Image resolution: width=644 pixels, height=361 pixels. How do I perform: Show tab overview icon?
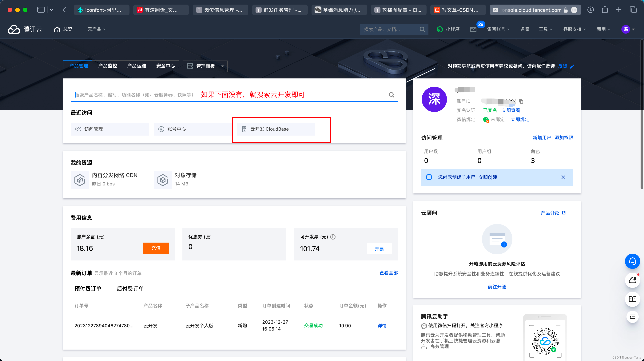633,10
